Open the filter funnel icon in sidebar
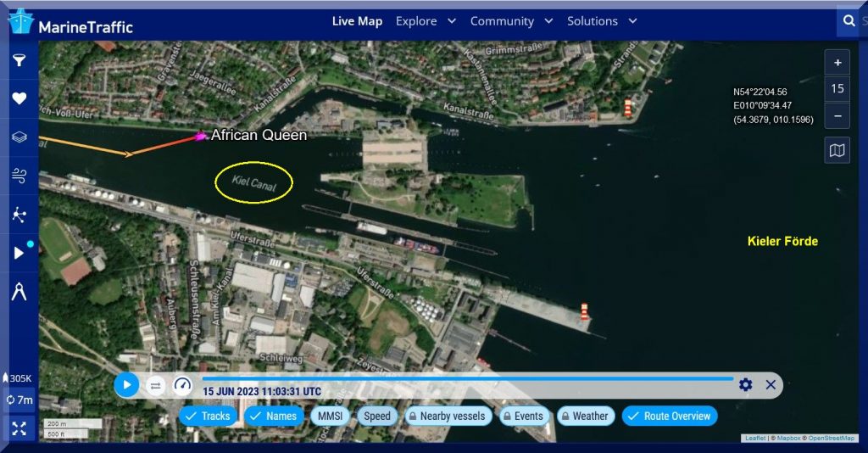The image size is (868, 453). click(x=19, y=60)
